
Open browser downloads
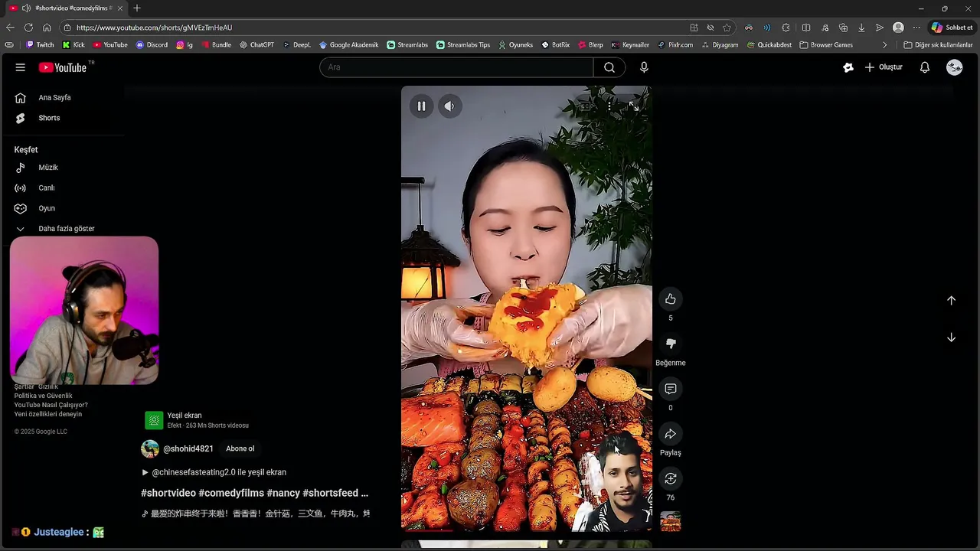[x=861, y=28]
